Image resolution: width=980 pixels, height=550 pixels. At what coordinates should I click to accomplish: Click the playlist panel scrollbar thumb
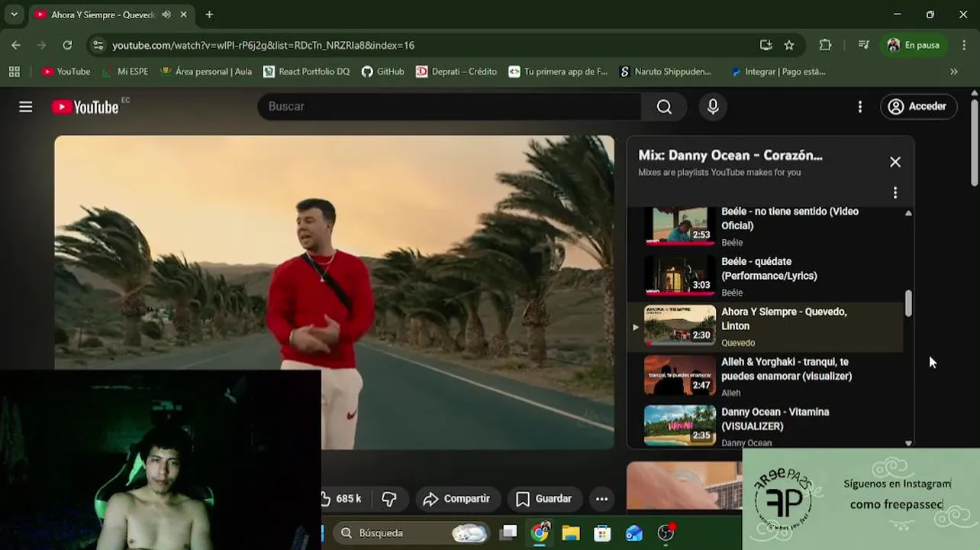point(908,303)
